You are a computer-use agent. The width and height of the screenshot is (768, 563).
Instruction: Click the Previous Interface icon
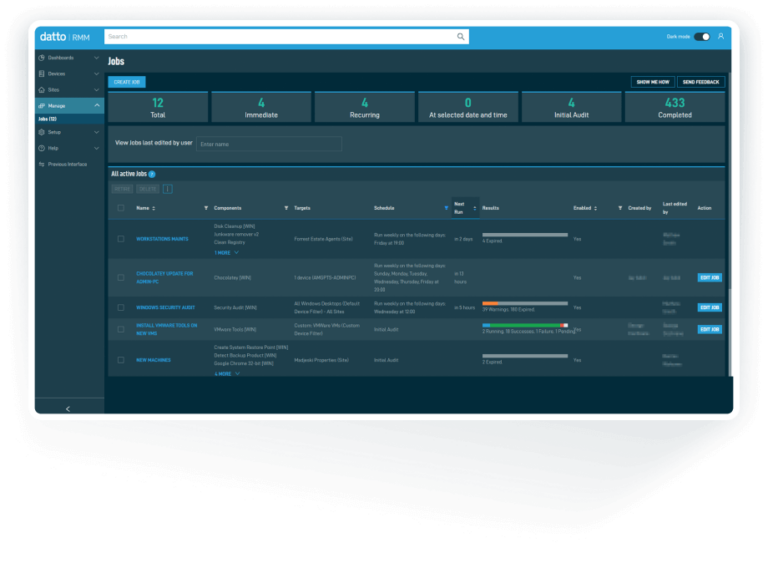[42, 165]
